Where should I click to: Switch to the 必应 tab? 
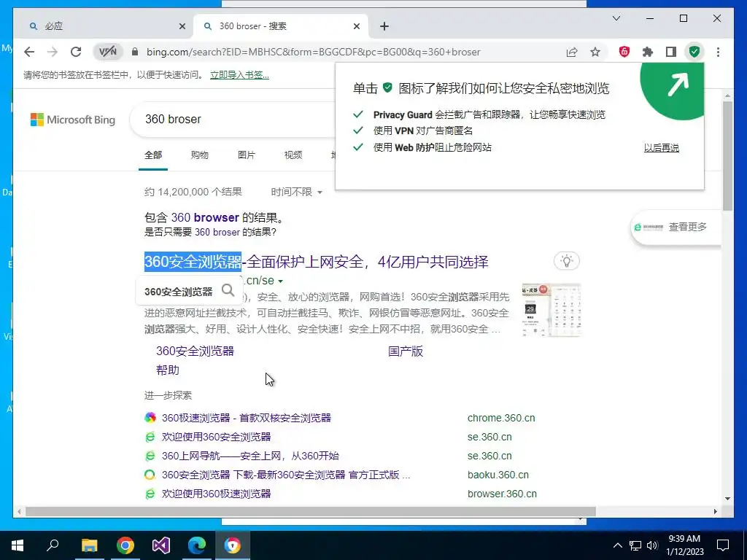(x=101, y=26)
